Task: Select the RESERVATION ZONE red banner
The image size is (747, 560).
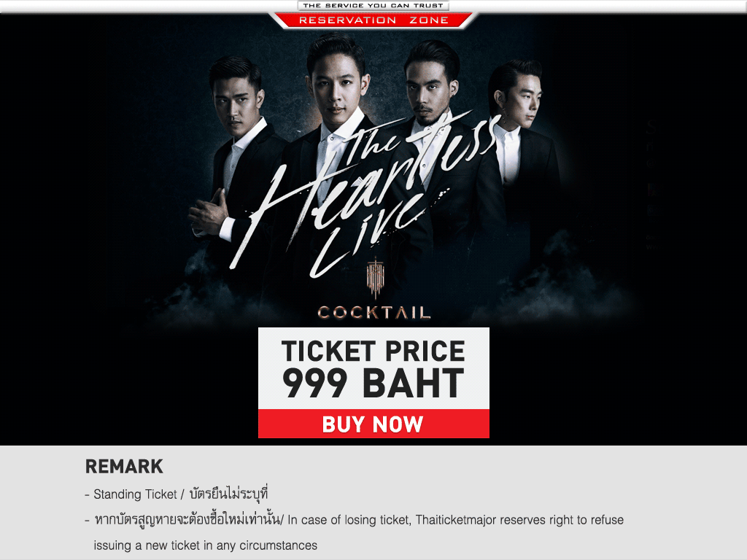Action: coord(373,20)
